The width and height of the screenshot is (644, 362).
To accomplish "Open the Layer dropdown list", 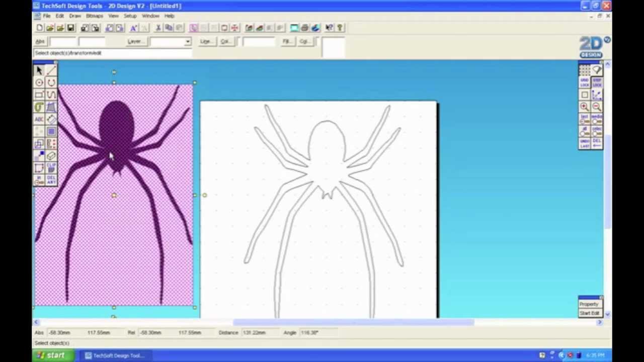I will 188,42.
